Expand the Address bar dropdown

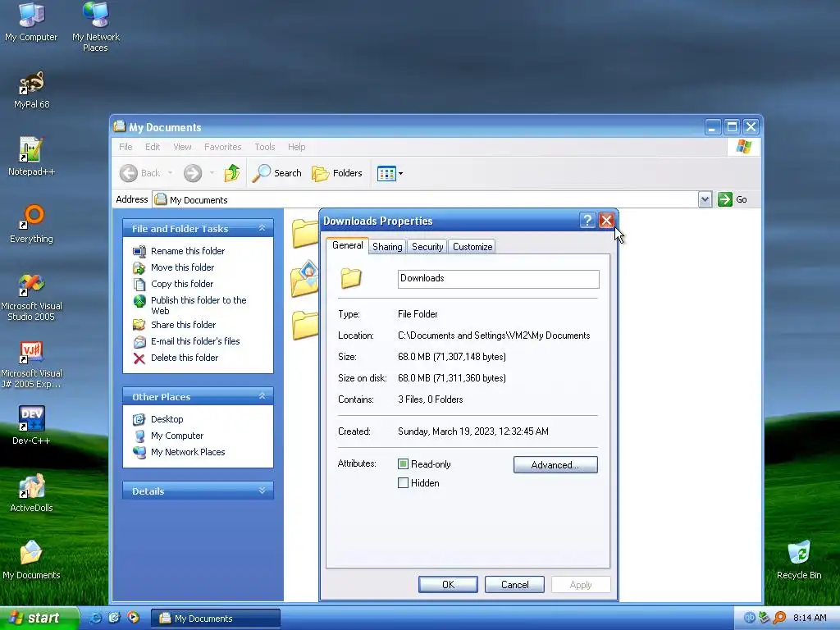[705, 199]
